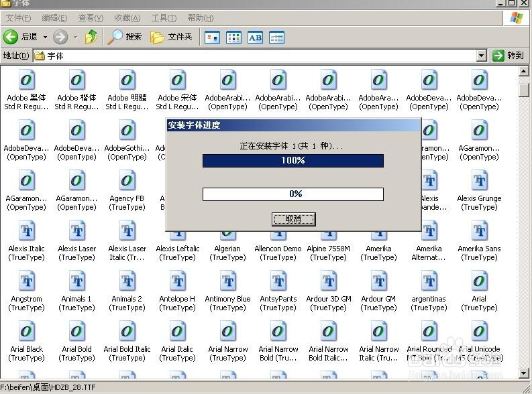Click the Go (转到) button
This screenshot has width=532, height=394.
(x=509, y=55)
